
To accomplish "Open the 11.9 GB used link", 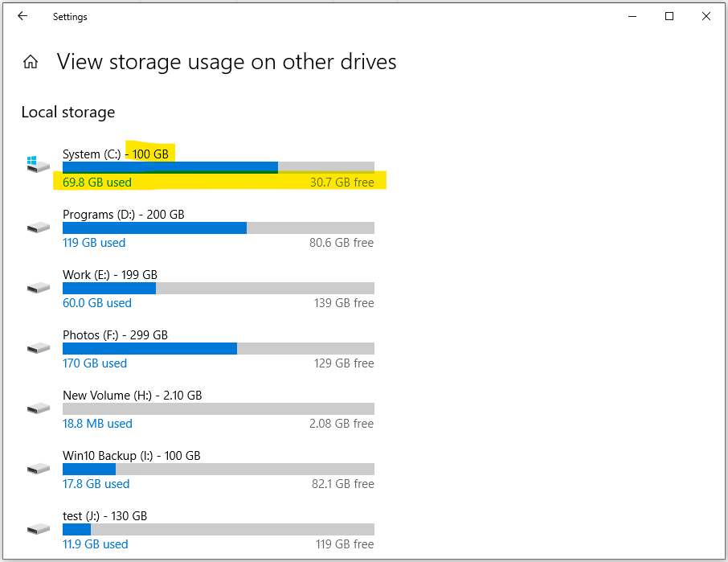I will tap(95, 544).
